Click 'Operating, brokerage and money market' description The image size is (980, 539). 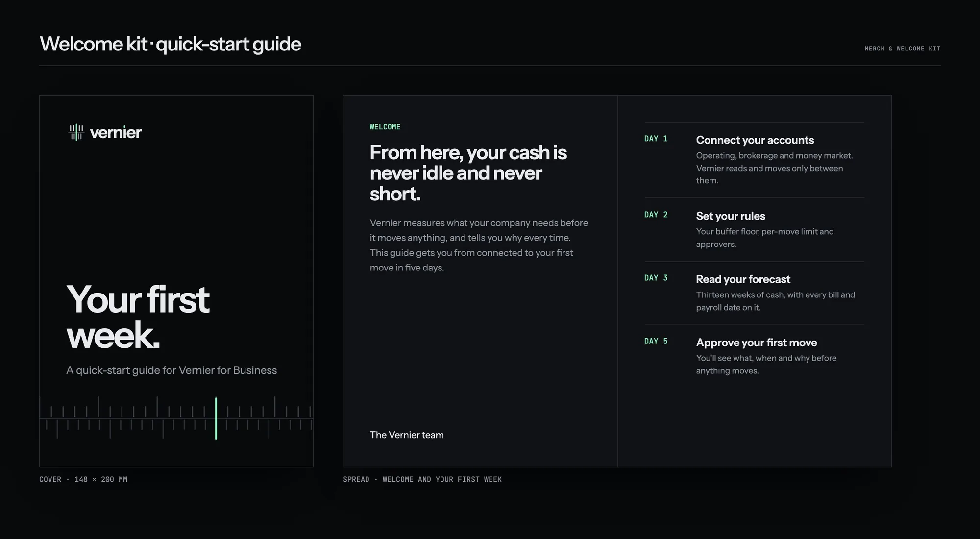(x=775, y=168)
